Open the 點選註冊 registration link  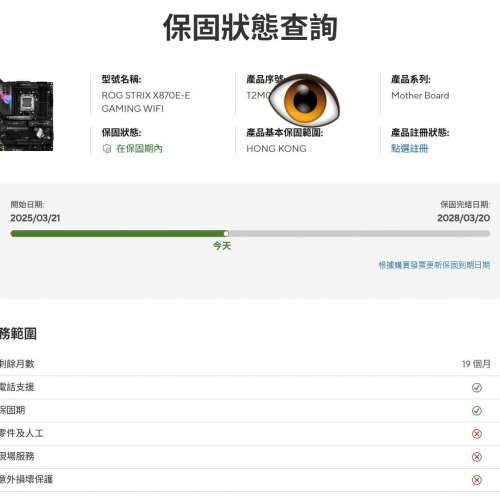[410, 148]
